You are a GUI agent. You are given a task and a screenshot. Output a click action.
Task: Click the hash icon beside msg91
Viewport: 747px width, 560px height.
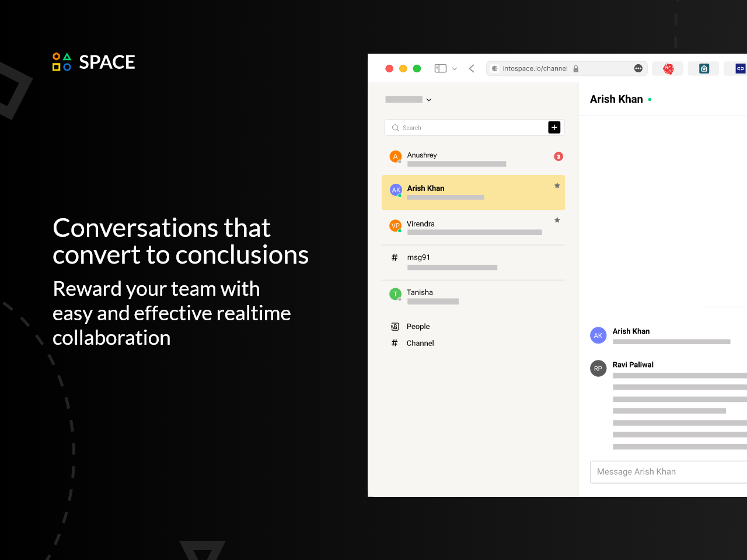pyautogui.click(x=395, y=257)
